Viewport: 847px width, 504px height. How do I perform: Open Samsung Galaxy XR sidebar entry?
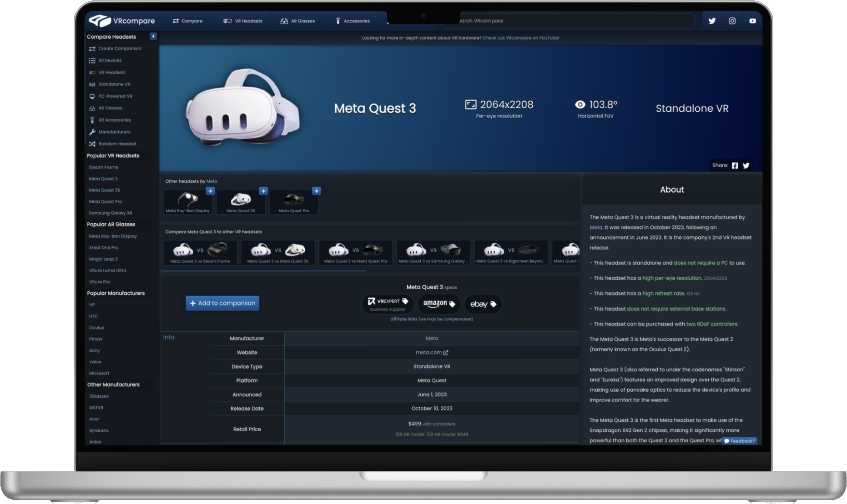110,213
